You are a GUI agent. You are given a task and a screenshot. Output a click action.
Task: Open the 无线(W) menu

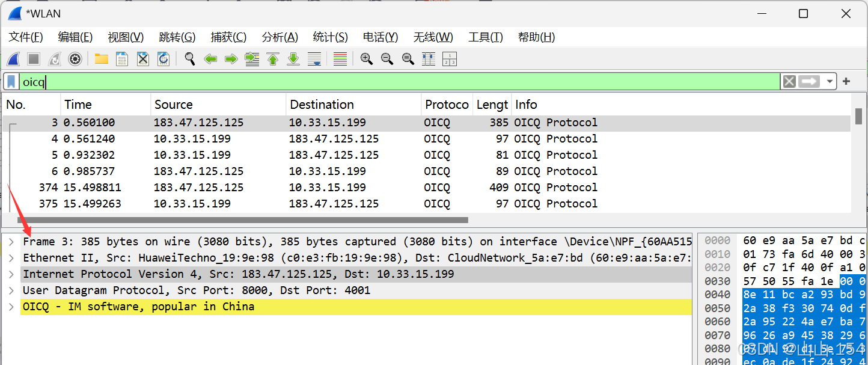(433, 37)
